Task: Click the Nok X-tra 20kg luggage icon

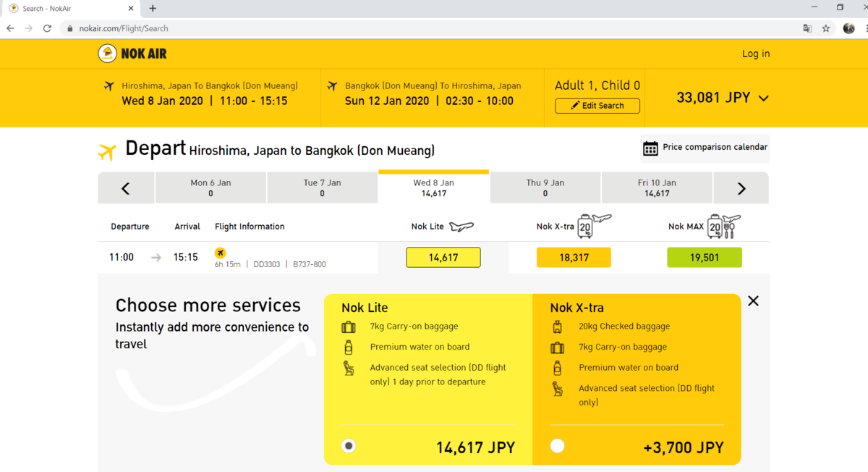Action: [595, 226]
